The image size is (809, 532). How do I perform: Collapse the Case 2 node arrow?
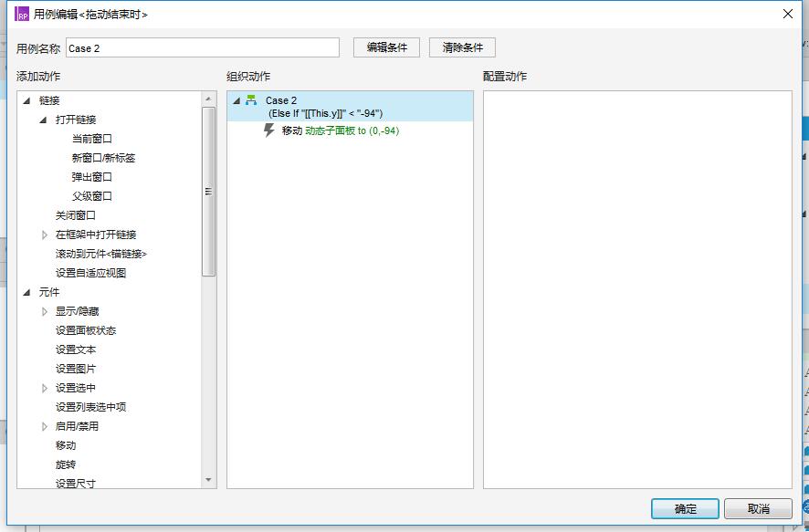(236, 100)
